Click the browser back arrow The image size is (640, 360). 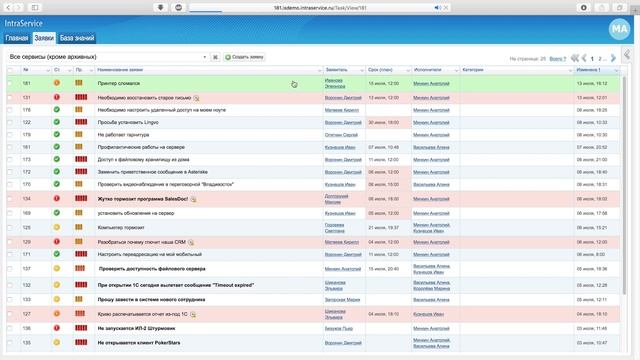point(8,7)
